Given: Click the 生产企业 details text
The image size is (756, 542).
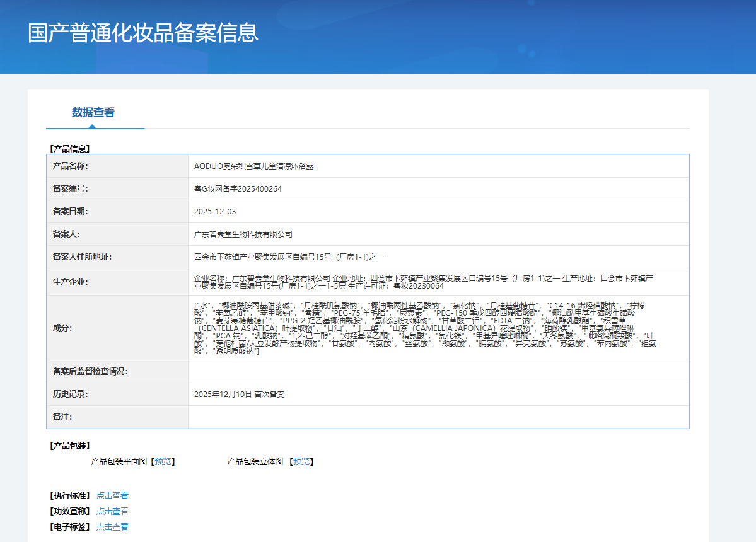Looking at the screenshot, I should [x=423, y=282].
